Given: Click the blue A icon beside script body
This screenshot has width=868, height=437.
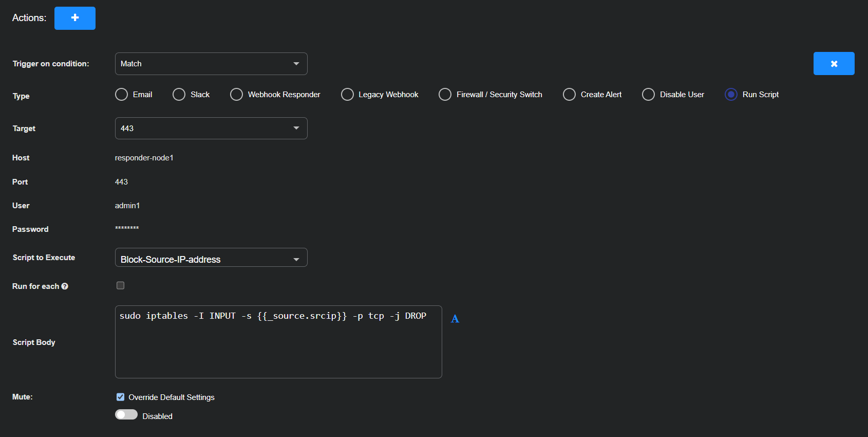Looking at the screenshot, I should coord(455,319).
